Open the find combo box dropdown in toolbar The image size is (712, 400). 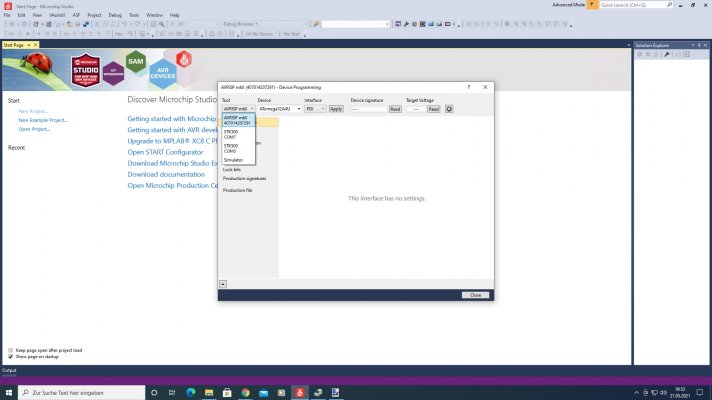[387, 24]
